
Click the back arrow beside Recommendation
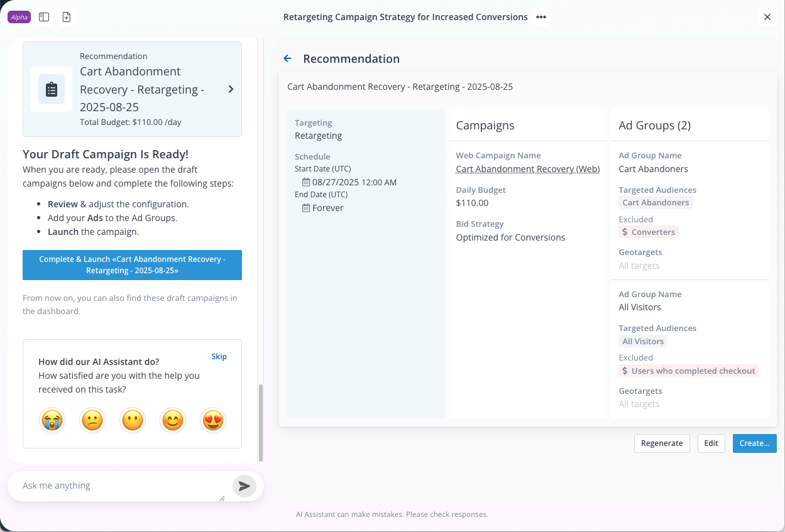(287, 58)
